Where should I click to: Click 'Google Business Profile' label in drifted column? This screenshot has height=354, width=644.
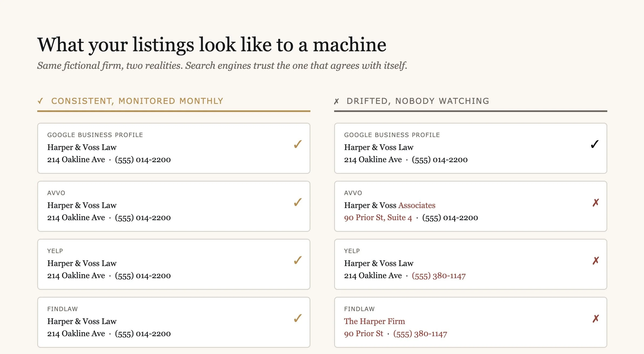(x=392, y=135)
